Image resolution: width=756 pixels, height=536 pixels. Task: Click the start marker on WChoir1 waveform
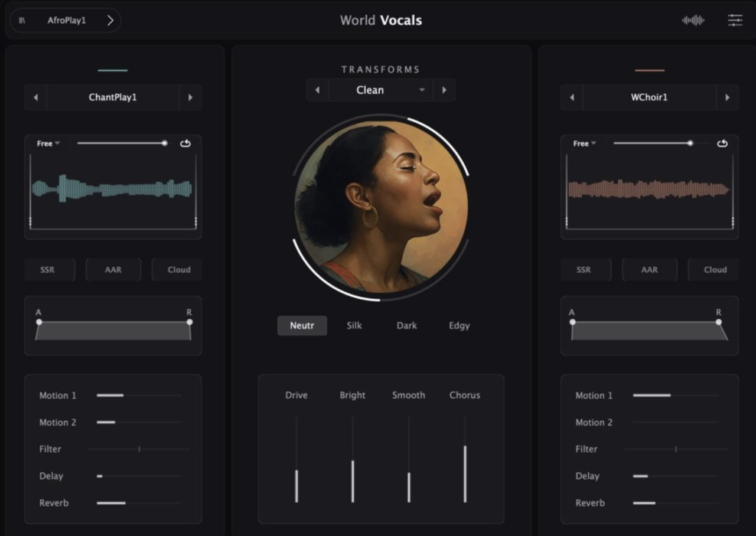566,223
